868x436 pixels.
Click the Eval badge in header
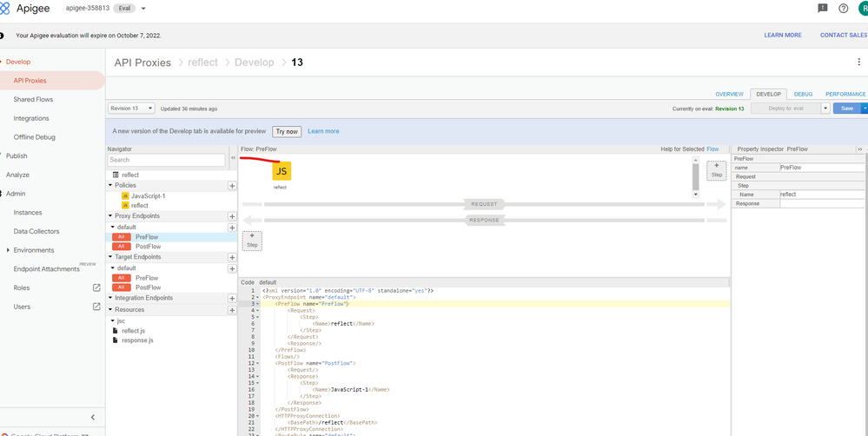pos(123,9)
